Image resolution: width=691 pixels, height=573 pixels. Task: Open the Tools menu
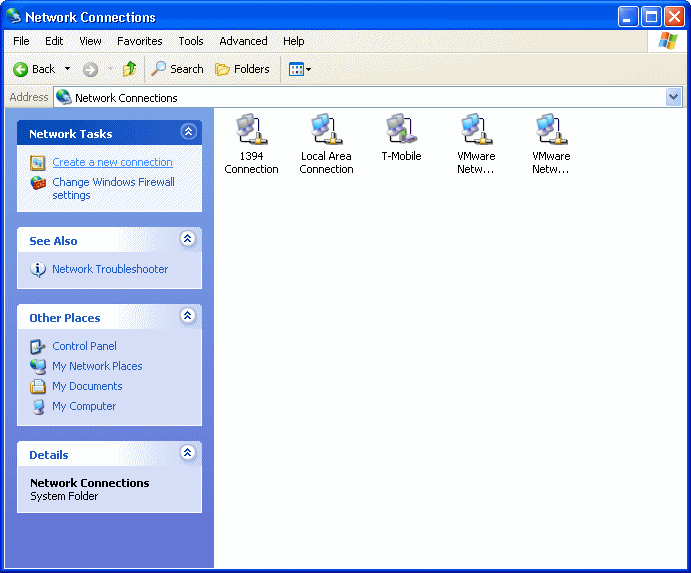point(190,41)
